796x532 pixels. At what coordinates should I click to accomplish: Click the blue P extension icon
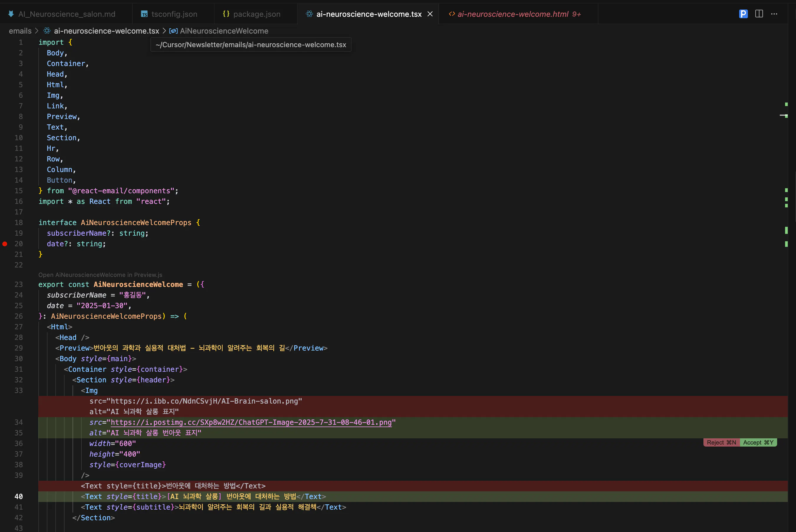pyautogui.click(x=743, y=14)
